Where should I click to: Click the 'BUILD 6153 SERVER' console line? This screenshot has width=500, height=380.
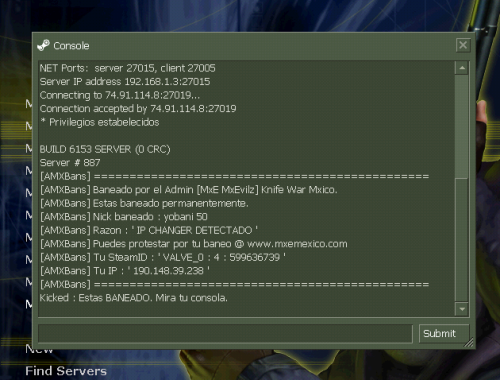(105, 149)
